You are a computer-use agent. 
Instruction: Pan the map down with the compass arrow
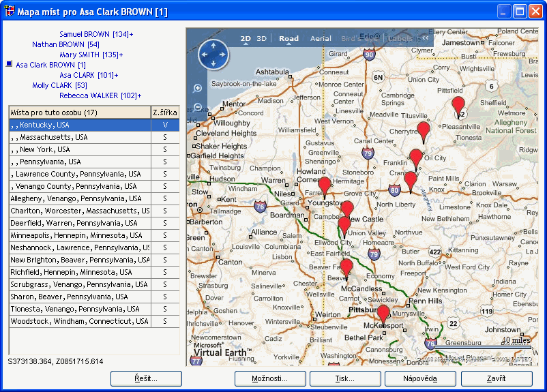(x=213, y=63)
